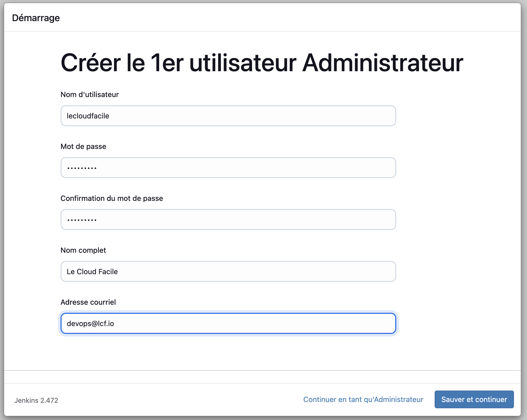Click the "Adresse courriel" label
Image resolution: width=527 pixels, height=420 pixels.
pyautogui.click(x=88, y=302)
